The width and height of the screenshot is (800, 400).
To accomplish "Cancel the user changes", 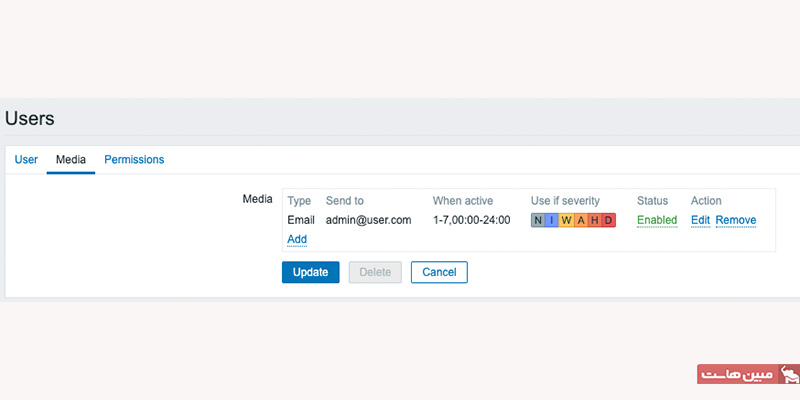I will tap(439, 272).
